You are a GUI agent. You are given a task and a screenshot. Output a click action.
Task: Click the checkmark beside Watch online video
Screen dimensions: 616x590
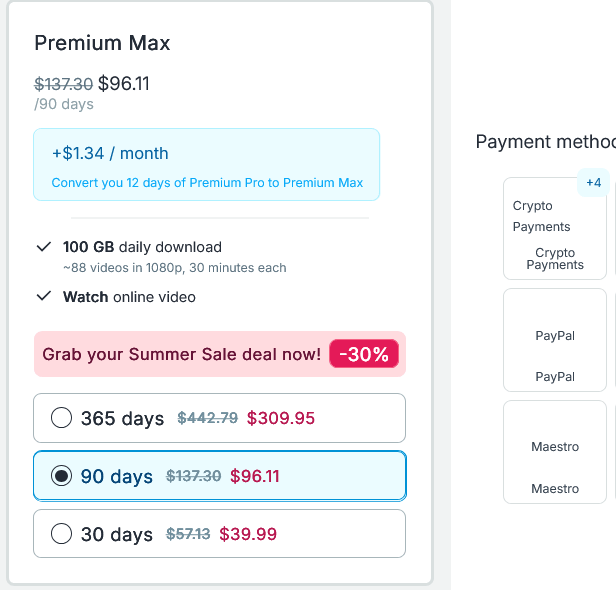(x=43, y=296)
